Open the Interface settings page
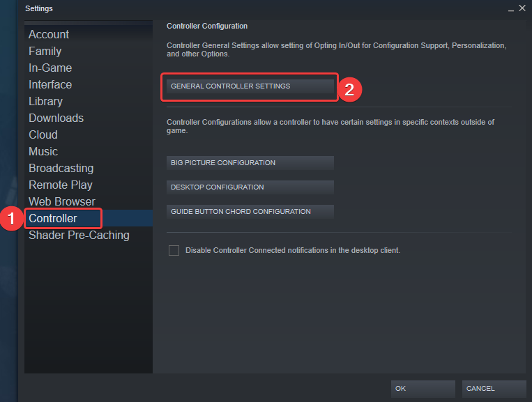Image resolution: width=532 pixels, height=402 pixels. (50, 84)
